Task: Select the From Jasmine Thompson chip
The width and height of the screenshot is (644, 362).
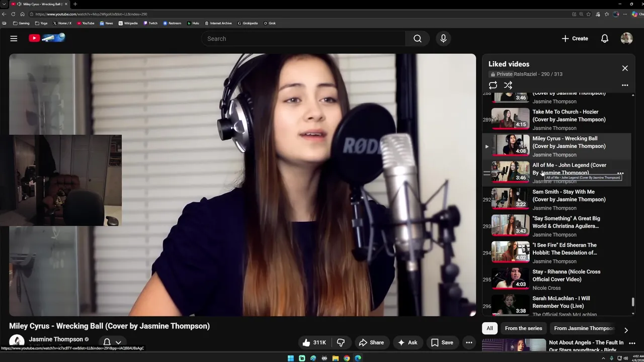Action: [x=584, y=328]
